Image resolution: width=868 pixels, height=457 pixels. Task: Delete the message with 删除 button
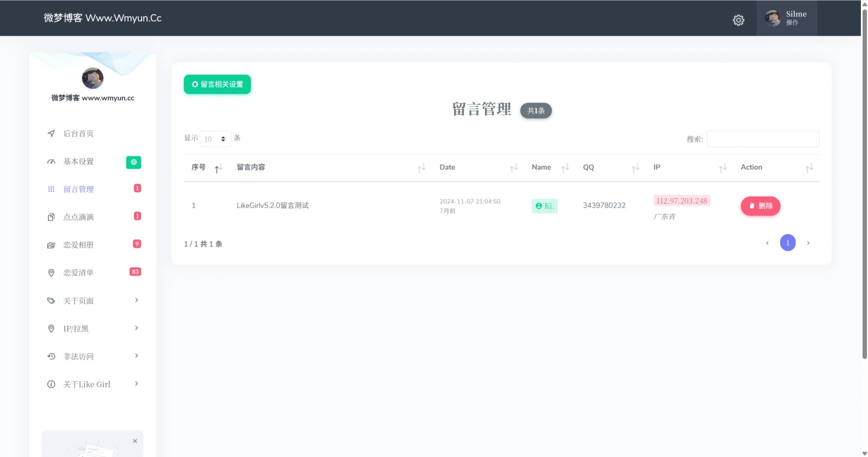(x=761, y=206)
